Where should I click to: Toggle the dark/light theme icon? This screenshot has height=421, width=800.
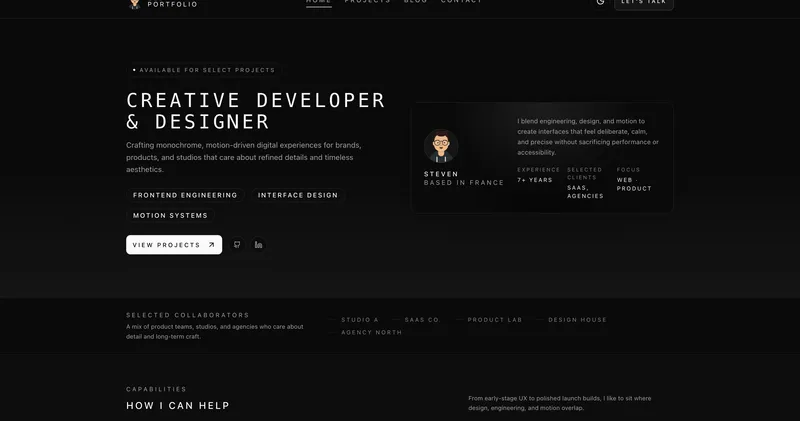[600, 3]
